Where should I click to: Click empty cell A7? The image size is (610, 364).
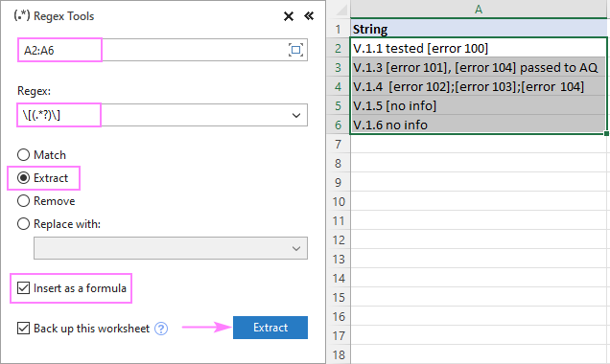[479, 144]
